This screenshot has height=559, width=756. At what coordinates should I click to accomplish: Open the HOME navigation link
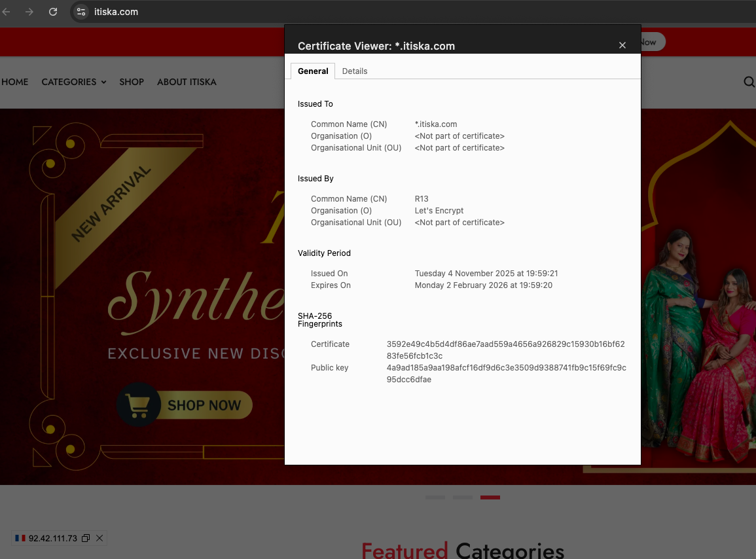point(15,82)
